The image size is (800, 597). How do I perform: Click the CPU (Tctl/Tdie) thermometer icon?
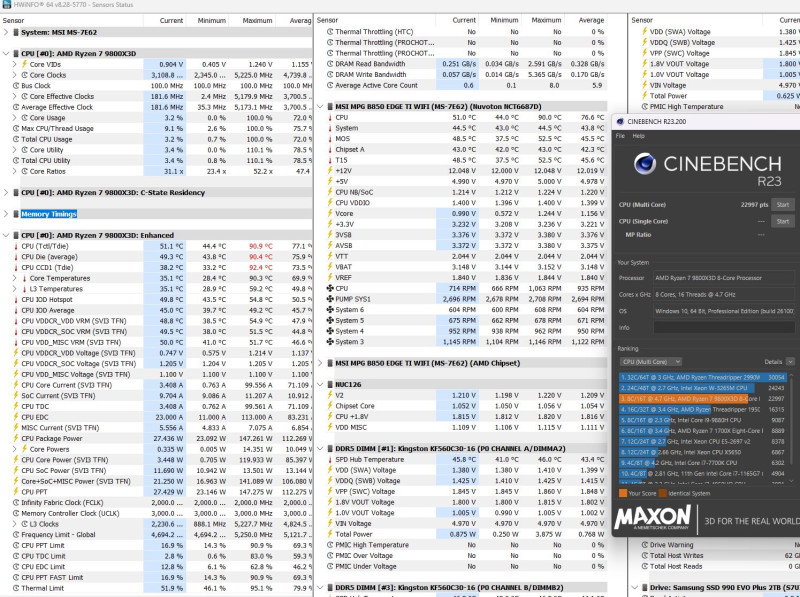pos(16,246)
